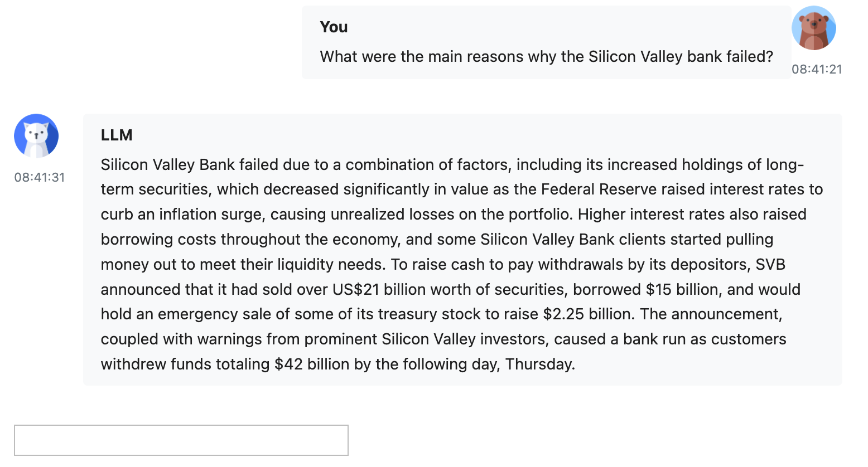Click the "You" sender name
The image size is (868, 467).
(x=334, y=27)
